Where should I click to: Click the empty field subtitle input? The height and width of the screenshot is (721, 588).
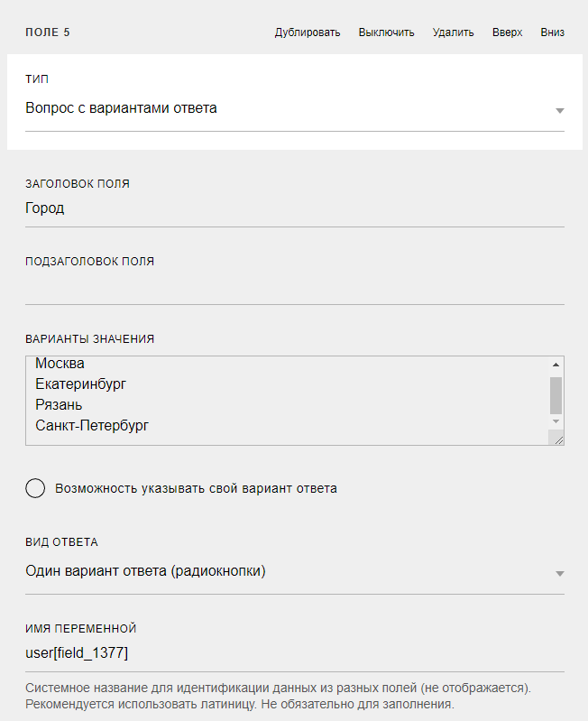click(295, 288)
